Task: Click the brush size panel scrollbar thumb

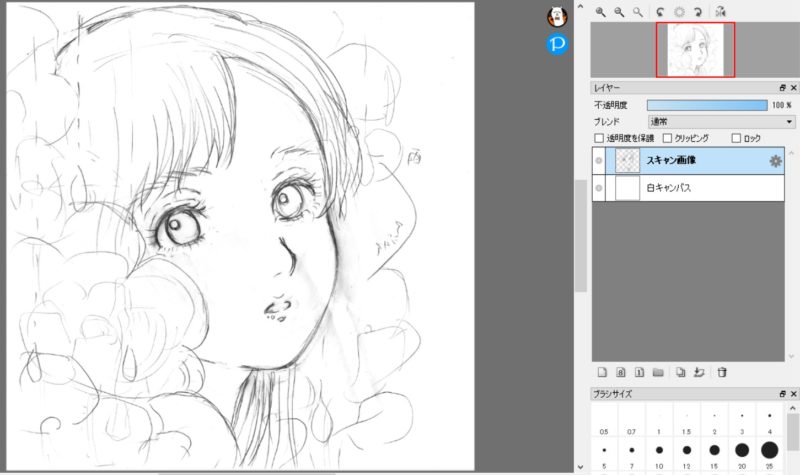Action: pos(792,432)
